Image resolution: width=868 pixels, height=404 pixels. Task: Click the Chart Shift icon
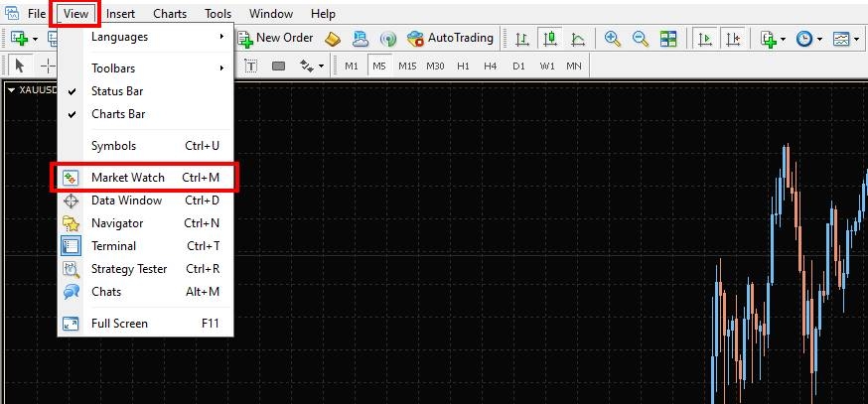tap(733, 39)
